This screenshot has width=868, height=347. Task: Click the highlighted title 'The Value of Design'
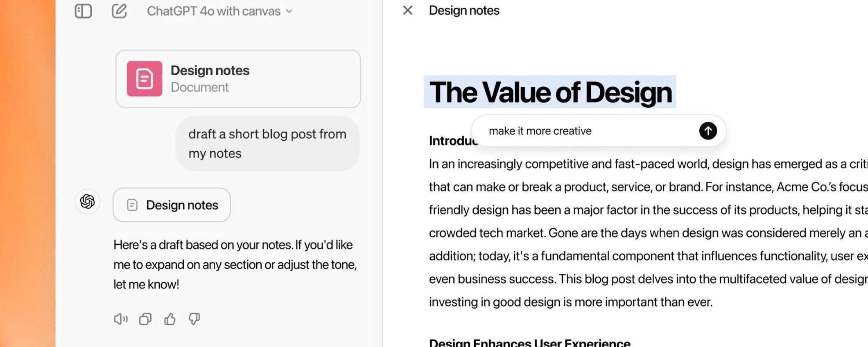[x=550, y=92]
